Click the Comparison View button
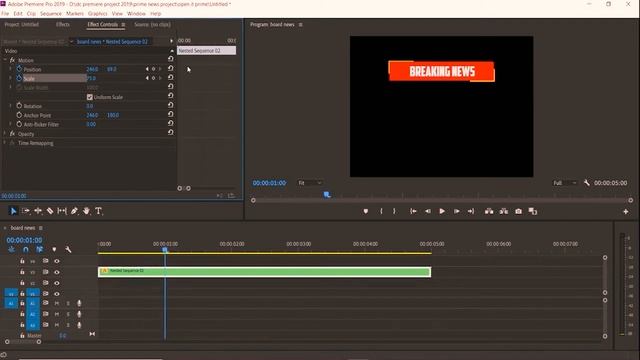Image resolution: width=640 pixels, height=360 pixels. tap(533, 211)
